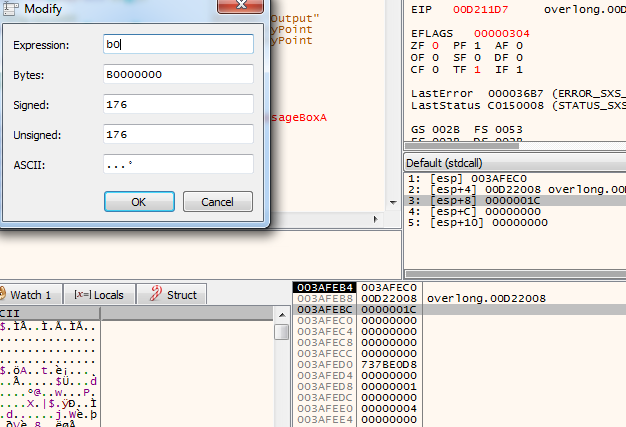Click the dump pane scrollbar thumb

[282, 332]
